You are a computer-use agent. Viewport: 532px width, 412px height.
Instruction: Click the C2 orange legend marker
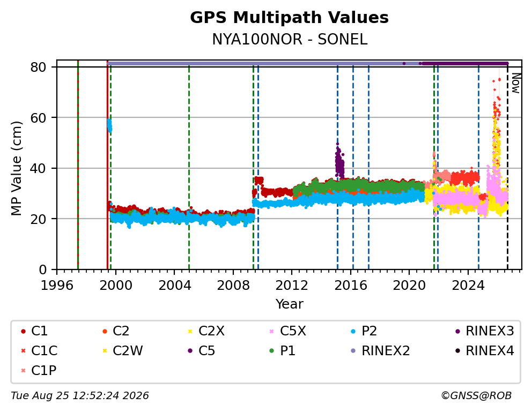(105, 331)
